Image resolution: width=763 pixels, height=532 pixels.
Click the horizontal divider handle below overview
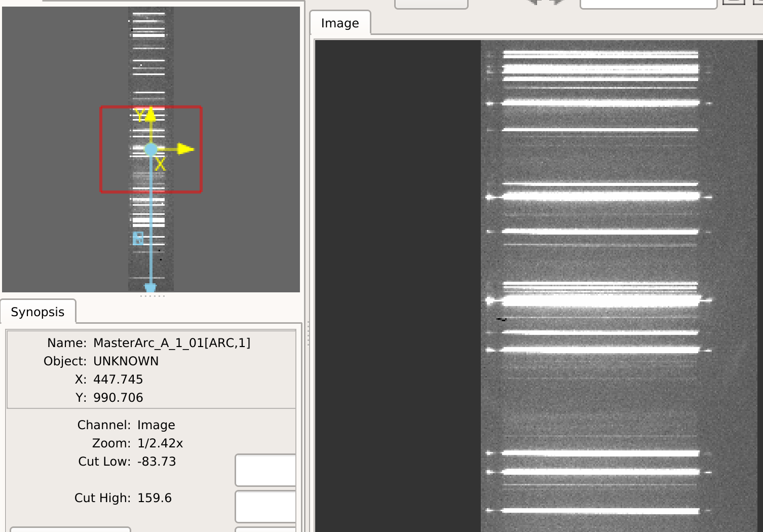coord(152,296)
